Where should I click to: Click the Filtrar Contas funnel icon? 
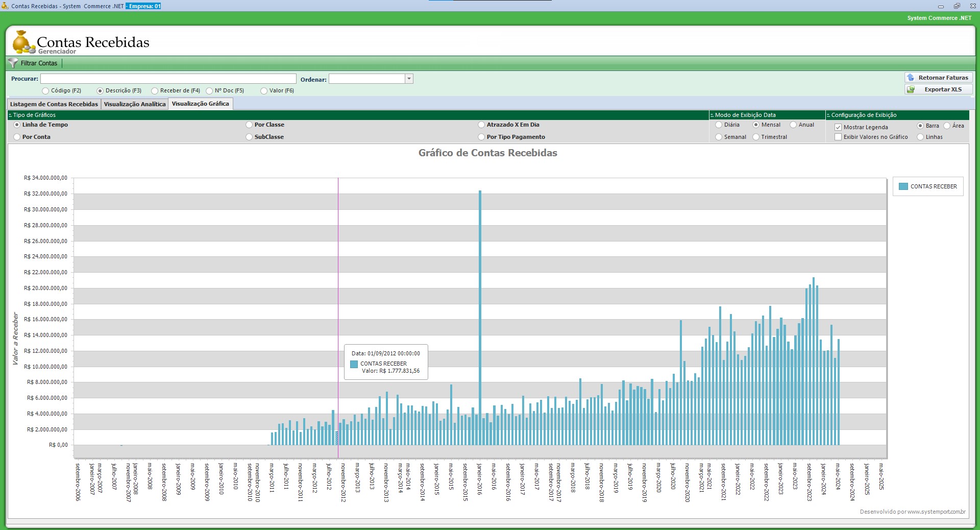click(13, 63)
